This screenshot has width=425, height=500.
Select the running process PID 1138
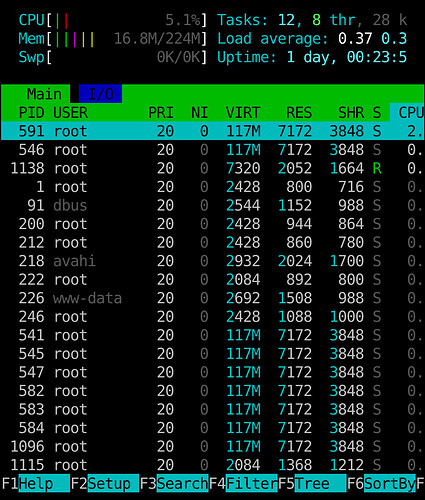point(212,168)
